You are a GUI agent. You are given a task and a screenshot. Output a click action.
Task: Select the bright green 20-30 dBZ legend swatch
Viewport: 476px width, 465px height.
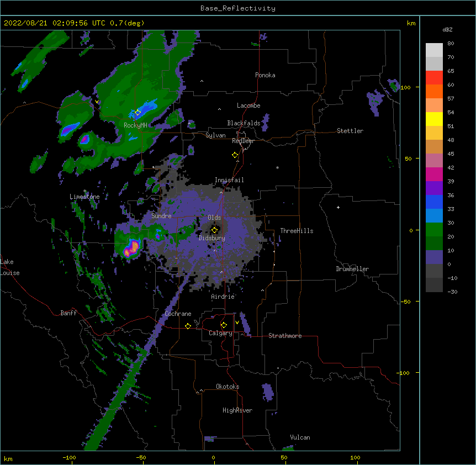click(x=434, y=230)
